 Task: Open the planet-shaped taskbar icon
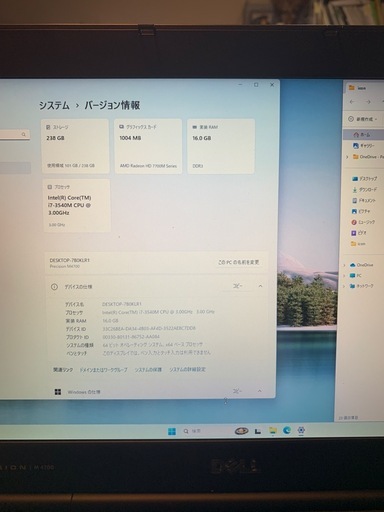pos(241,431)
